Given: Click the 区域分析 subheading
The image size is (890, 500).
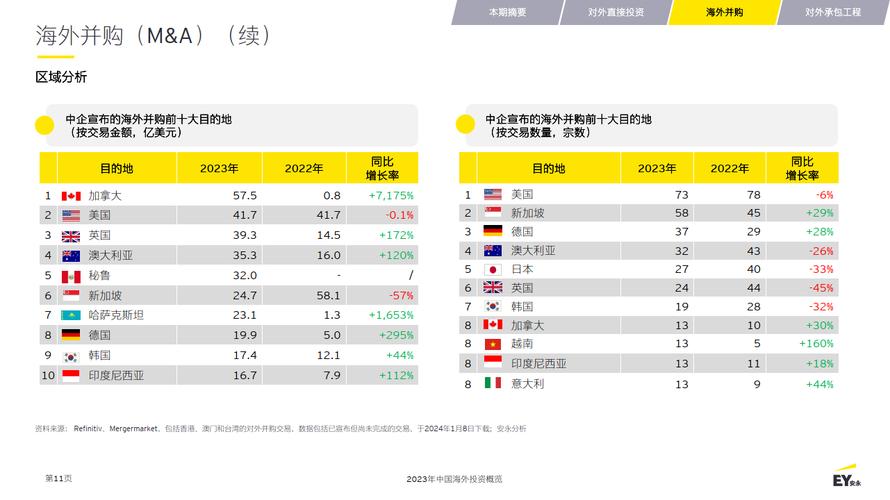Looking at the screenshot, I should tap(61, 77).
